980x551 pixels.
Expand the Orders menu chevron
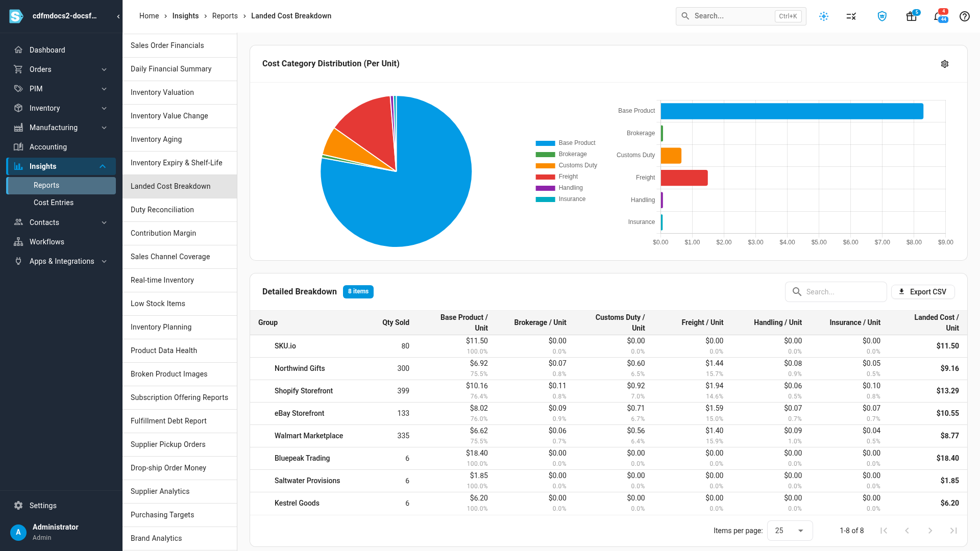point(104,69)
